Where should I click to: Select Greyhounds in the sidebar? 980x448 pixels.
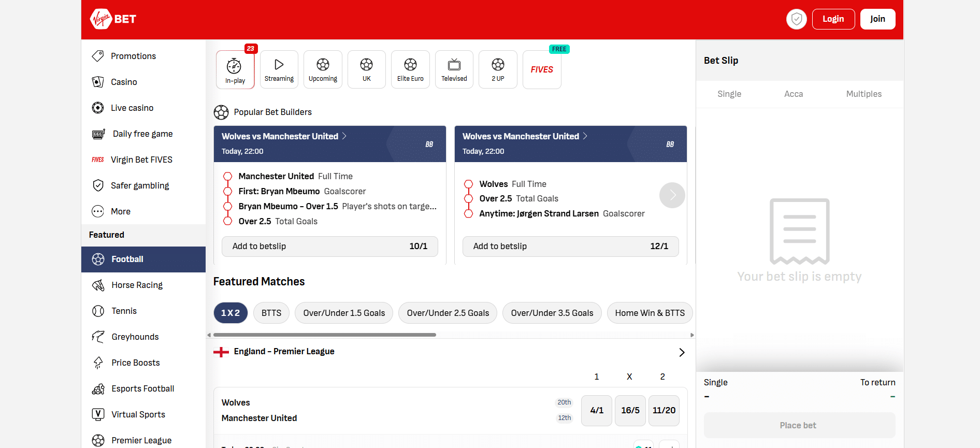point(143,337)
